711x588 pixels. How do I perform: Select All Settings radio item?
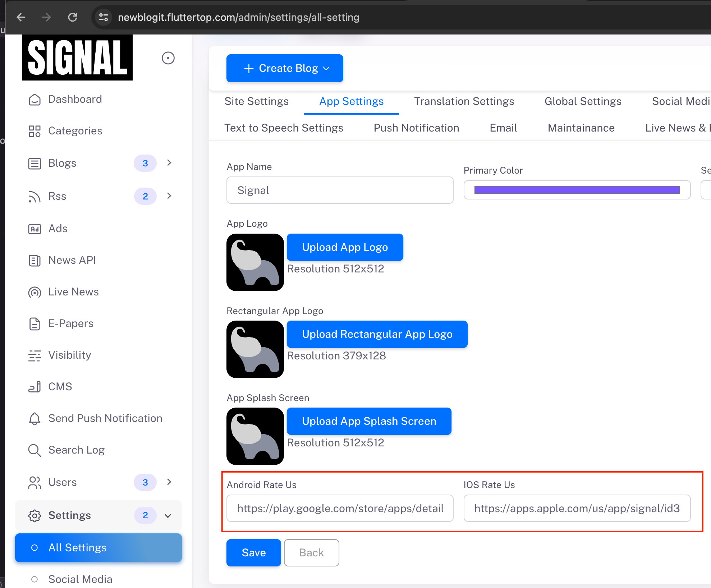tap(35, 548)
